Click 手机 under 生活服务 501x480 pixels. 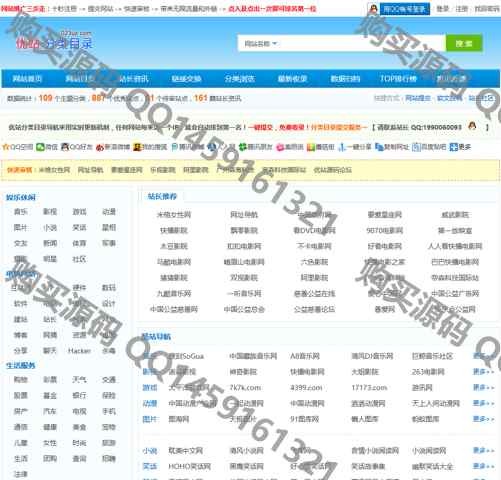tap(109, 411)
